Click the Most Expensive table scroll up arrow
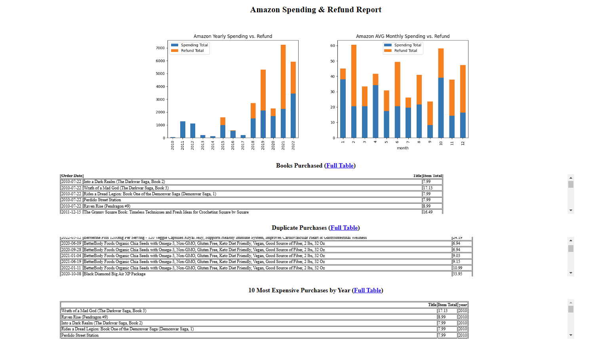The image size is (615, 364). click(571, 303)
